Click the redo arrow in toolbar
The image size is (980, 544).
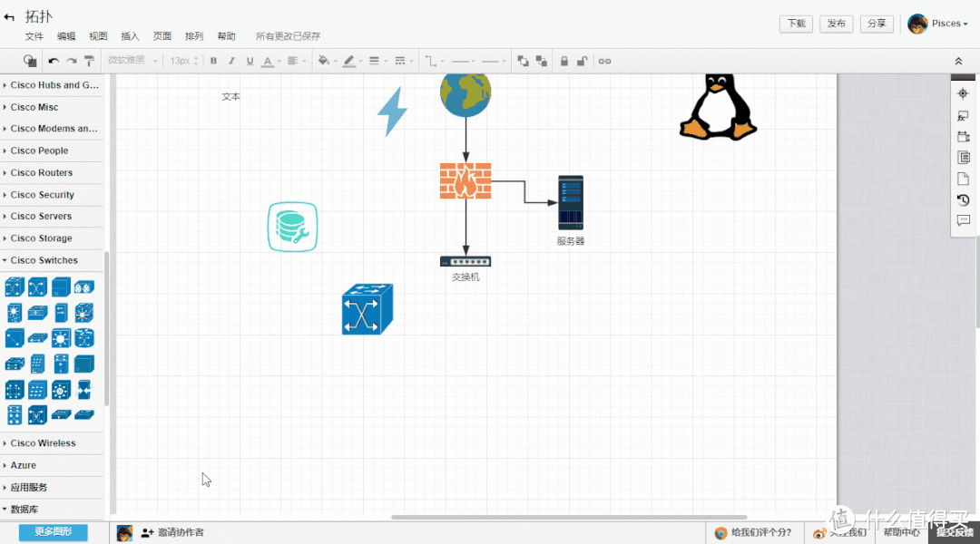click(72, 62)
